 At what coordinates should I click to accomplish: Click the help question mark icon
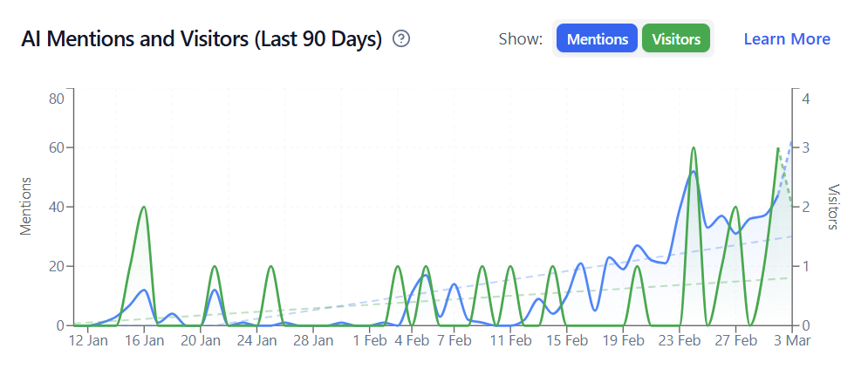[x=401, y=39]
